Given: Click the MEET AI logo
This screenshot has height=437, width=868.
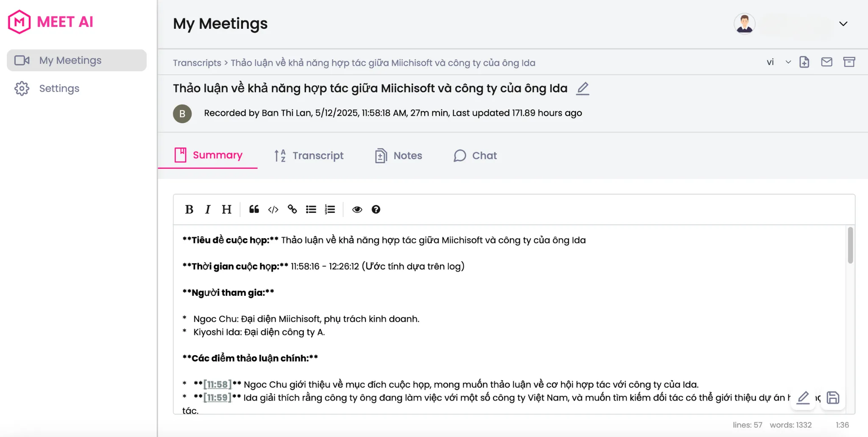Looking at the screenshot, I should pos(51,22).
